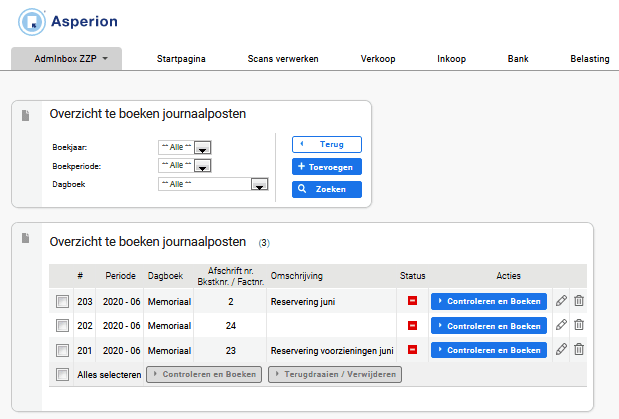This screenshot has height=419, width=619.
Task: Click boekstuk number 2
Action: [x=231, y=302]
